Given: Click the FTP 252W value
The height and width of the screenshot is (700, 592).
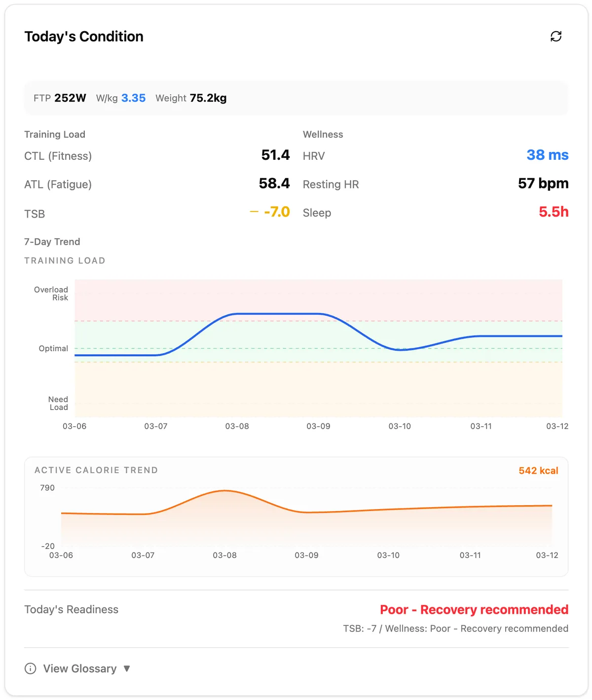Looking at the screenshot, I should point(70,98).
